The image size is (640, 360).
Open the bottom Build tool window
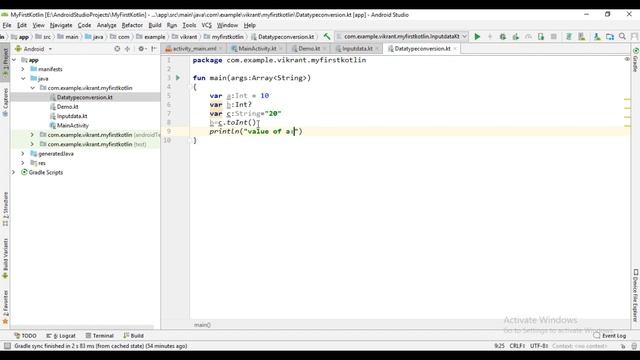pyautogui.click(x=133, y=336)
